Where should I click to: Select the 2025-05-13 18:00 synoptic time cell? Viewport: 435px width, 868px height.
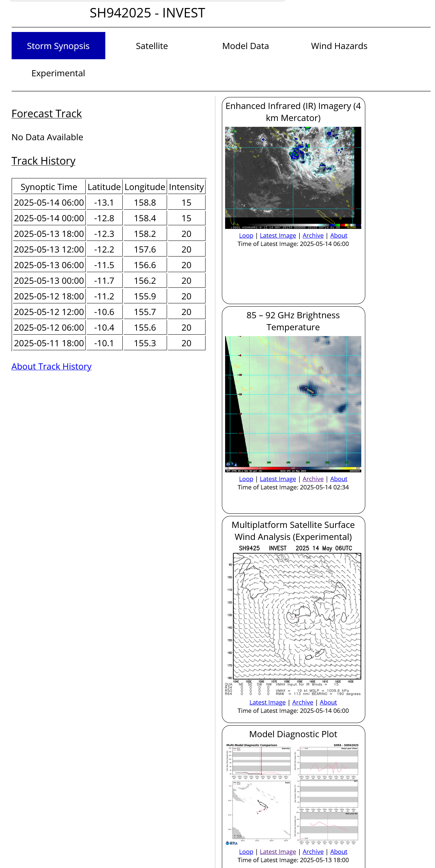pyautogui.click(x=49, y=234)
